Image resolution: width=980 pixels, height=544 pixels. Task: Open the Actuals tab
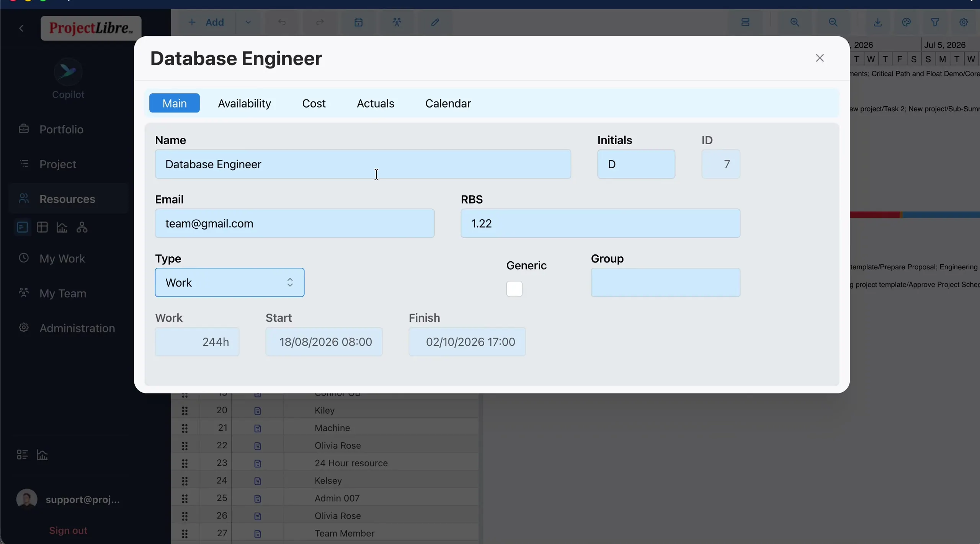point(375,103)
